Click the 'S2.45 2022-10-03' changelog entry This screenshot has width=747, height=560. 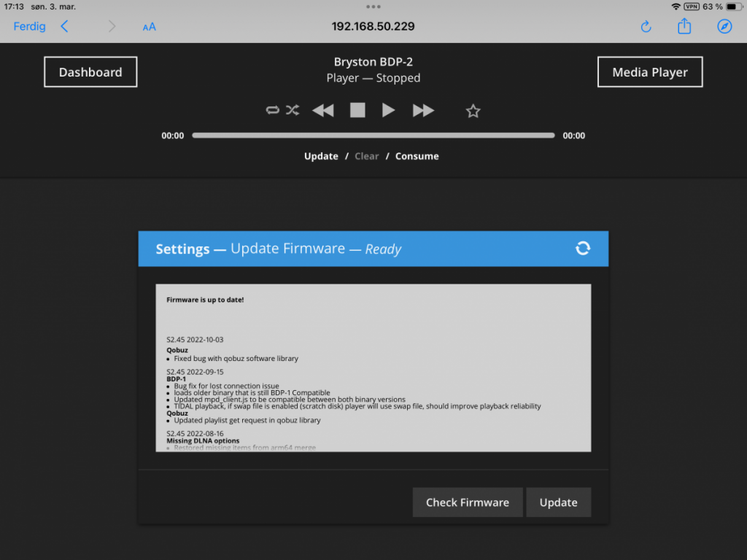(195, 340)
